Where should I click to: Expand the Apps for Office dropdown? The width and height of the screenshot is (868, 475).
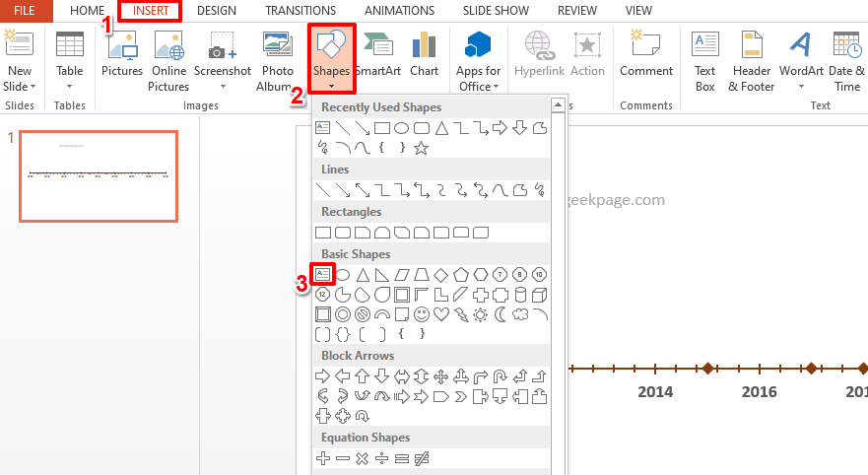click(479, 61)
